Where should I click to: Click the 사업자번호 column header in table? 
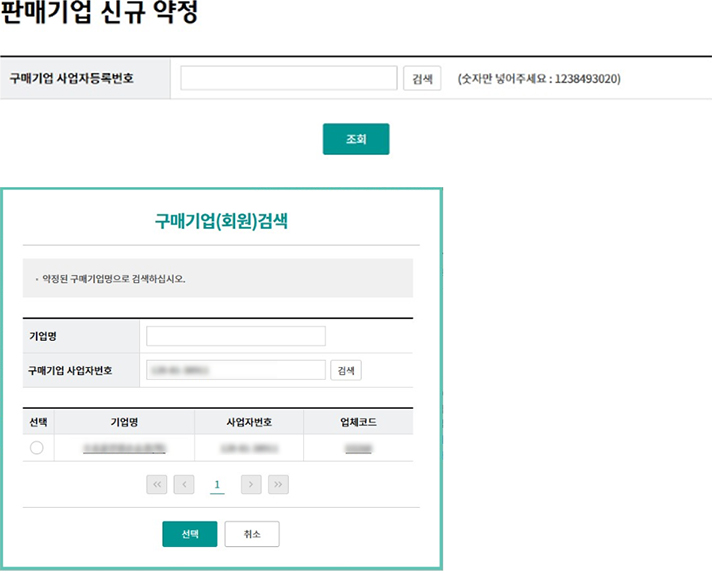tap(248, 421)
